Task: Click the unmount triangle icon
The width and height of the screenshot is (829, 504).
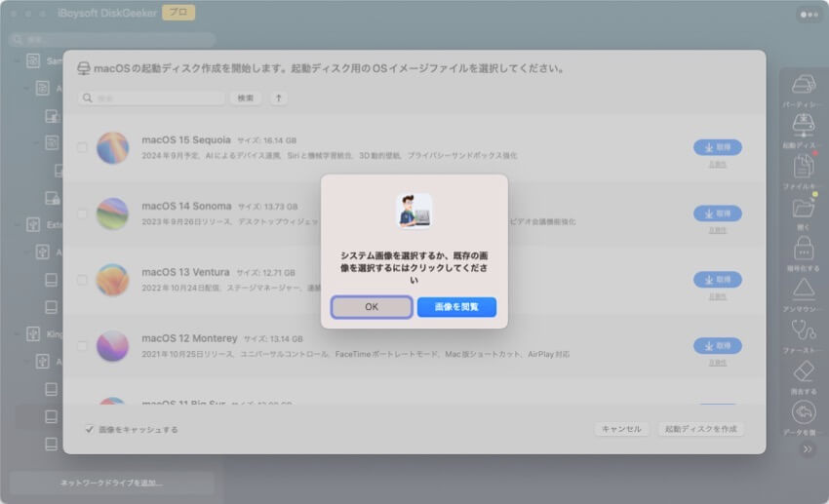Action: 804,290
